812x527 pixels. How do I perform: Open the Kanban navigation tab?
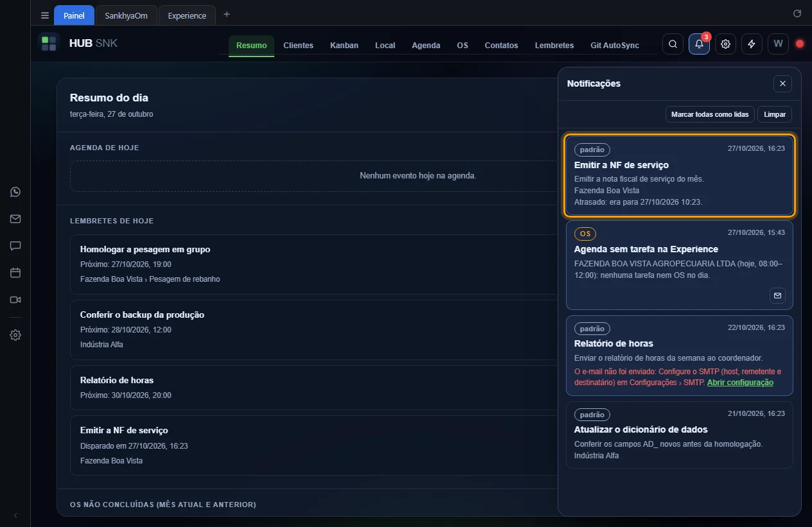(344, 46)
